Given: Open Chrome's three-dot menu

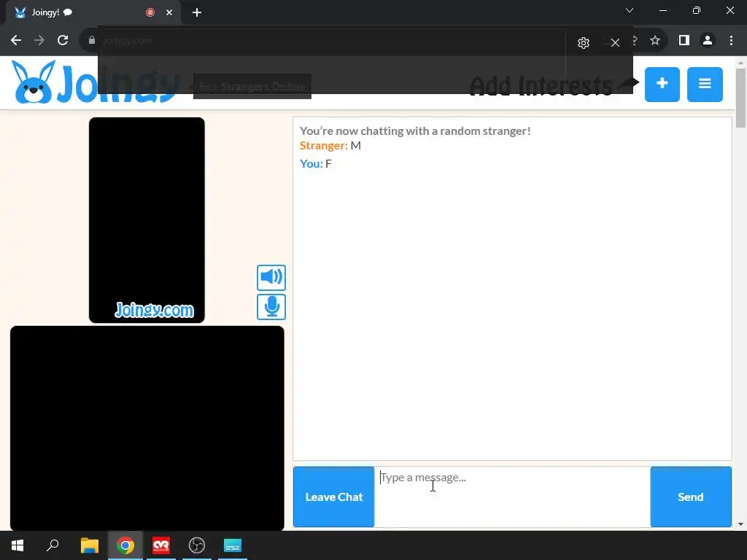Looking at the screenshot, I should pyautogui.click(x=731, y=41).
